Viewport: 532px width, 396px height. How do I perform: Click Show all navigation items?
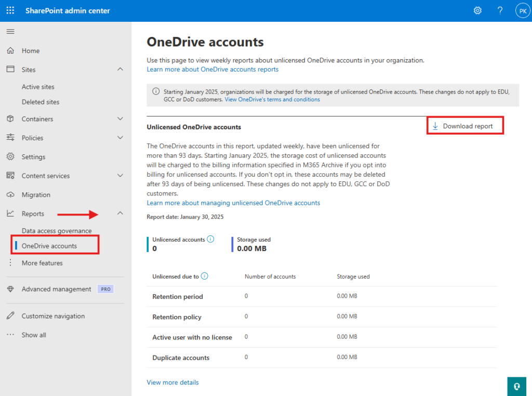(34, 335)
